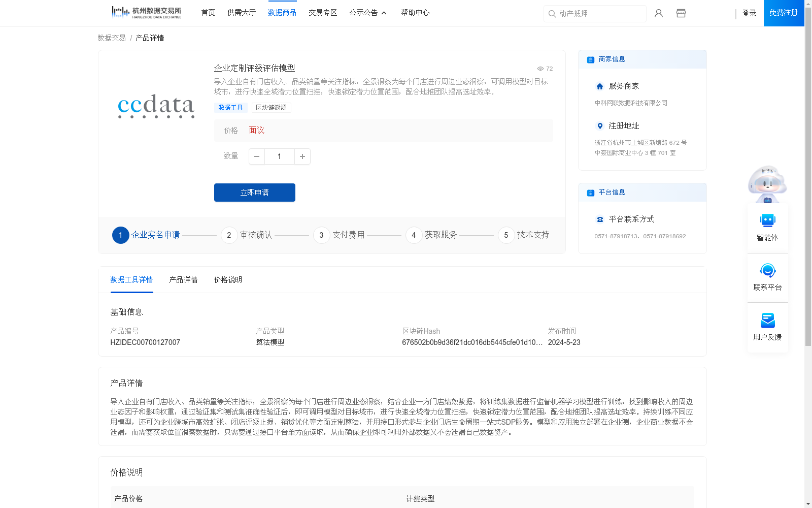This screenshot has height=508, width=812.
Task: Select step 4 获取服务
Action: tap(431, 235)
